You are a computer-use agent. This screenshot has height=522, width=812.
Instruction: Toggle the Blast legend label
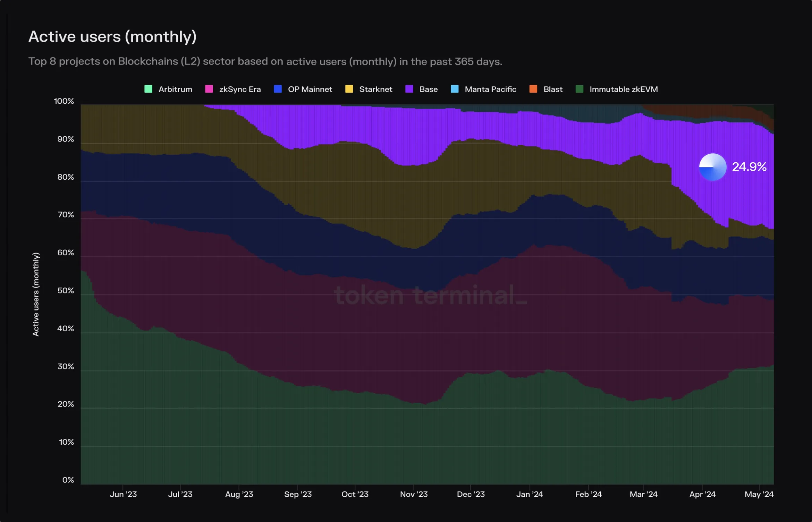pos(553,89)
